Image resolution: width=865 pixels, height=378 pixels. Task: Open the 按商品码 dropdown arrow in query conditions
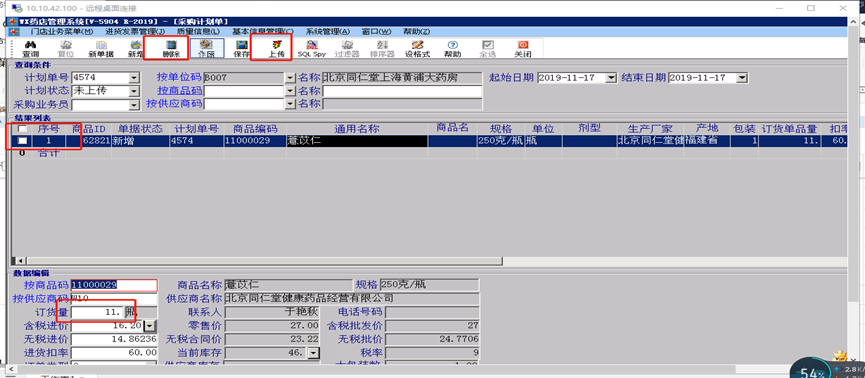click(x=290, y=91)
